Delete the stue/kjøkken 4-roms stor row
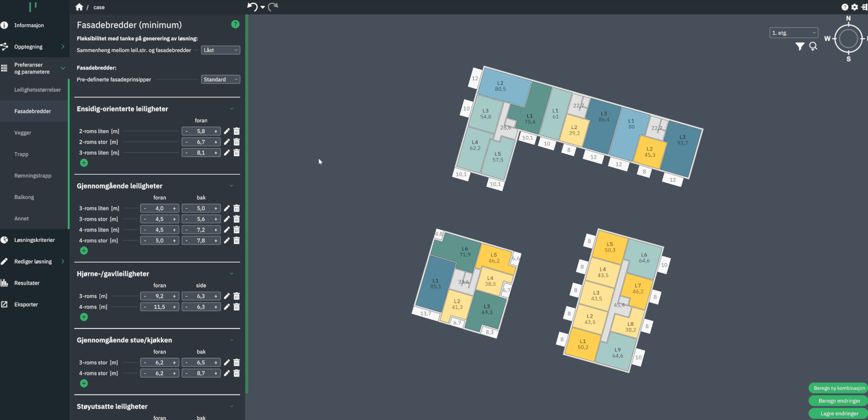The image size is (868, 420). coord(236,373)
